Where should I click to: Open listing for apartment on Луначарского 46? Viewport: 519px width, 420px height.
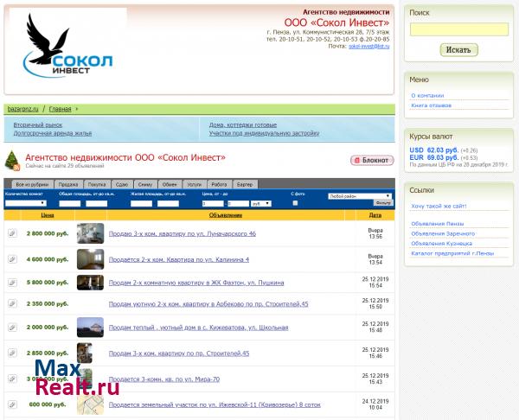click(x=183, y=233)
